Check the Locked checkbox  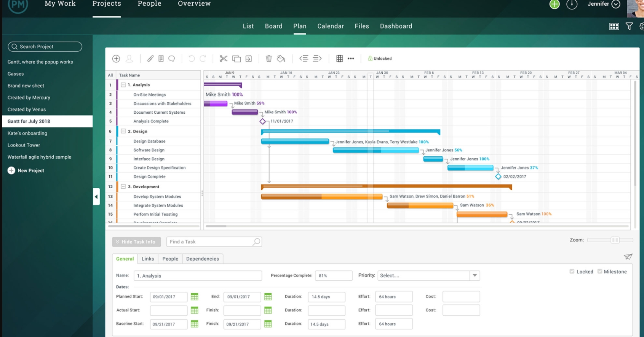(572, 271)
